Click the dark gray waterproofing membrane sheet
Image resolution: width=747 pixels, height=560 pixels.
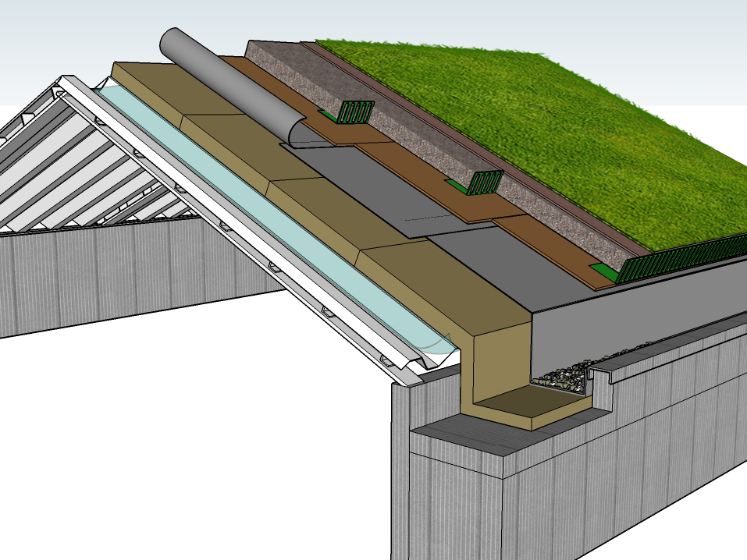(375, 179)
